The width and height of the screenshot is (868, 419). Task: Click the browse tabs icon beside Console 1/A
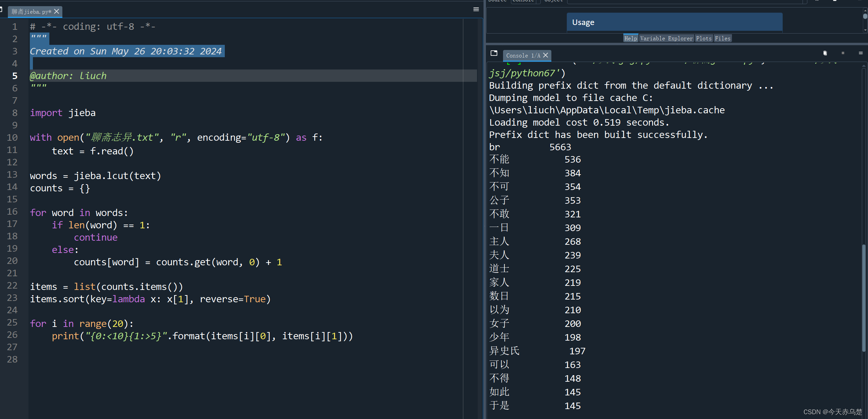(x=494, y=53)
